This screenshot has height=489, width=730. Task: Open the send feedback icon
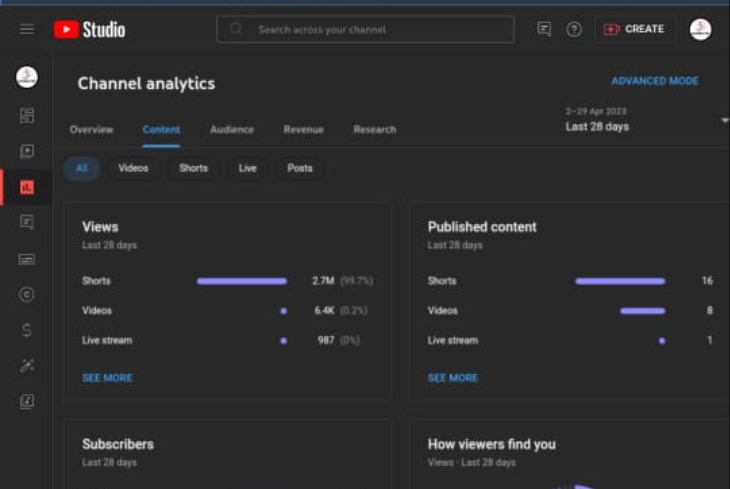pos(544,29)
